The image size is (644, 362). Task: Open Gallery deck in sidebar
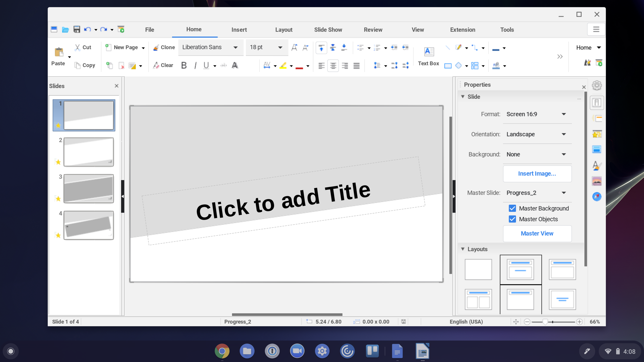pyautogui.click(x=597, y=181)
